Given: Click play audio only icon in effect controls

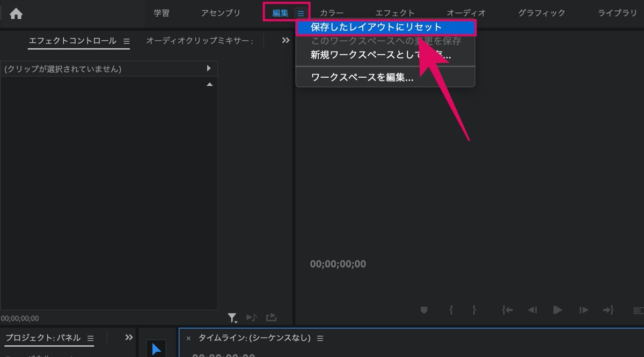Looking at the screenshot, I should (252, 317).
